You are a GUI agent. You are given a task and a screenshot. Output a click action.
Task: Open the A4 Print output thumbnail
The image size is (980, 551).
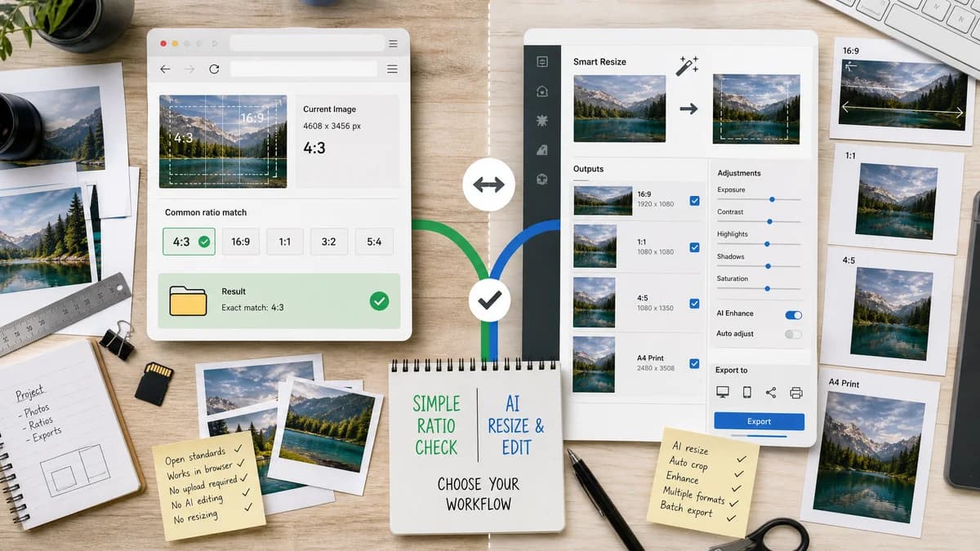tap(595, 364)
